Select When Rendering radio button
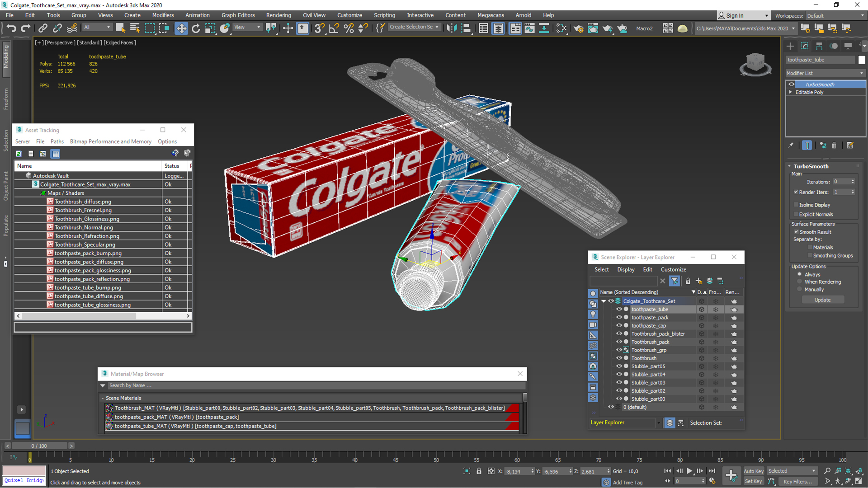Viewport: 868px width, 488px height. click(799, 282)
